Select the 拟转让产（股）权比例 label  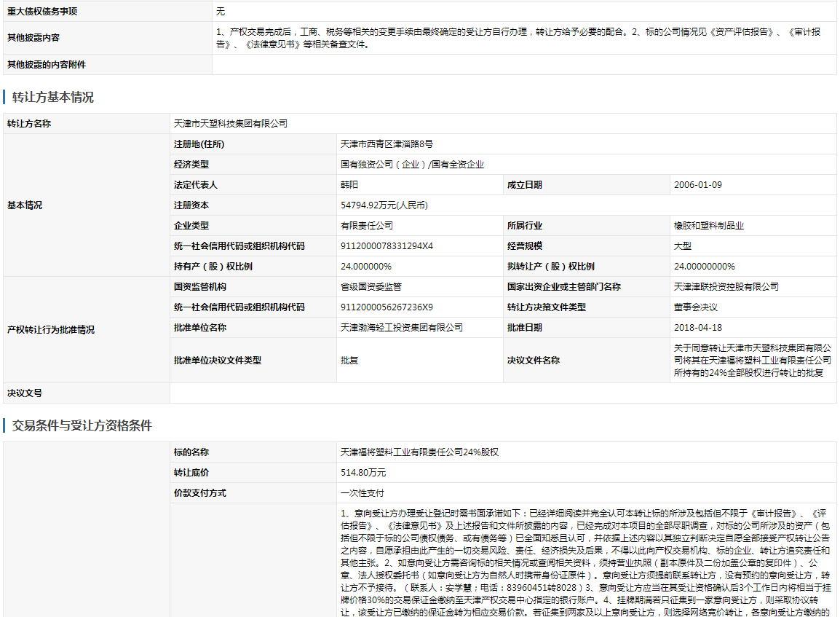(x=551, y=266)
